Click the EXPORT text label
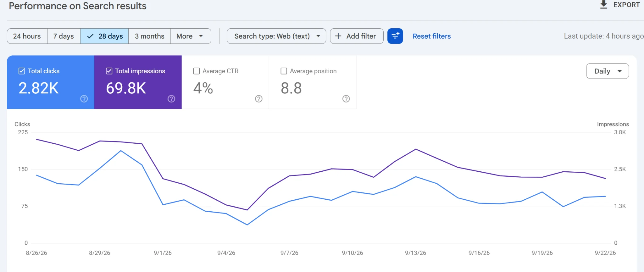 click(x=626, y=5)
